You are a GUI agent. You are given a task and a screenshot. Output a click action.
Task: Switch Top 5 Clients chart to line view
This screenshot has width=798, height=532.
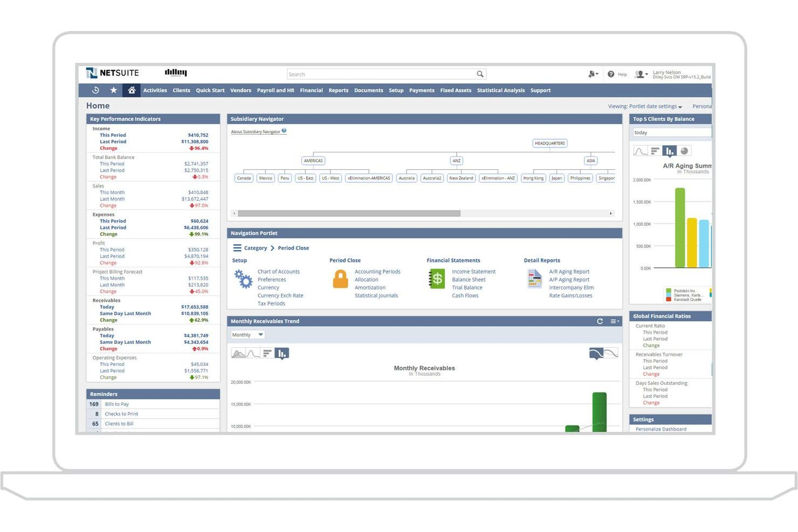pos(641,150)
